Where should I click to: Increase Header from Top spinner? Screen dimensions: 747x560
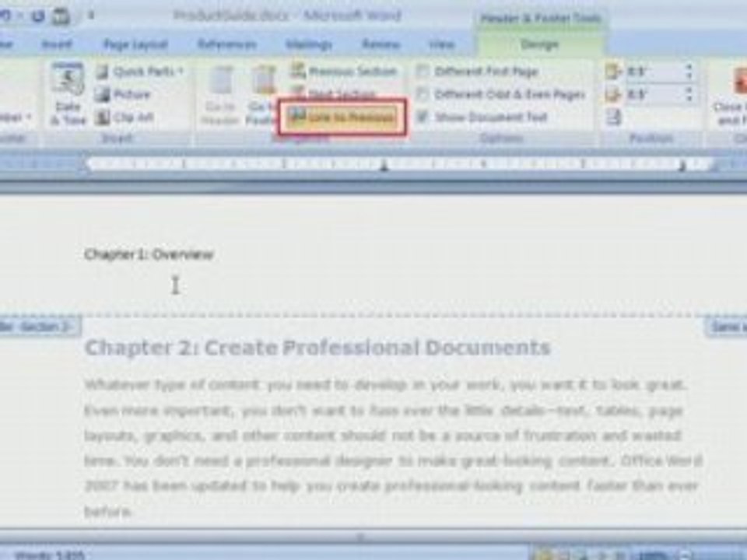(x=689, y=68)
